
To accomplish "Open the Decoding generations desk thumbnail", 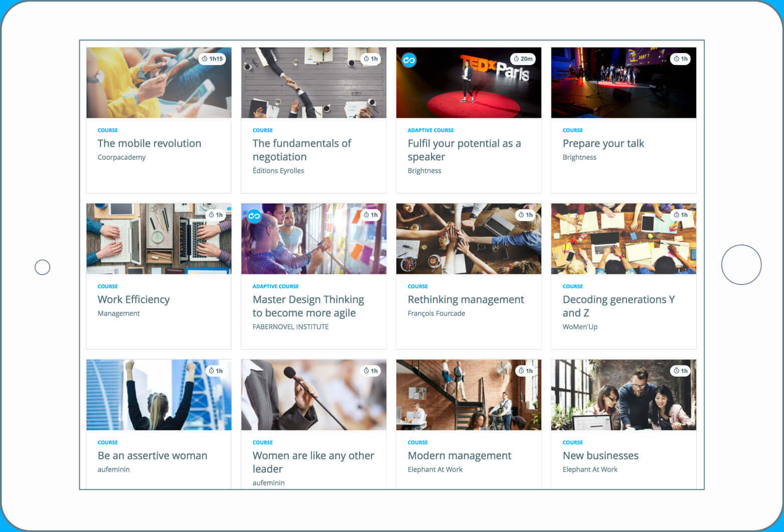I will (x=624, y=238).
